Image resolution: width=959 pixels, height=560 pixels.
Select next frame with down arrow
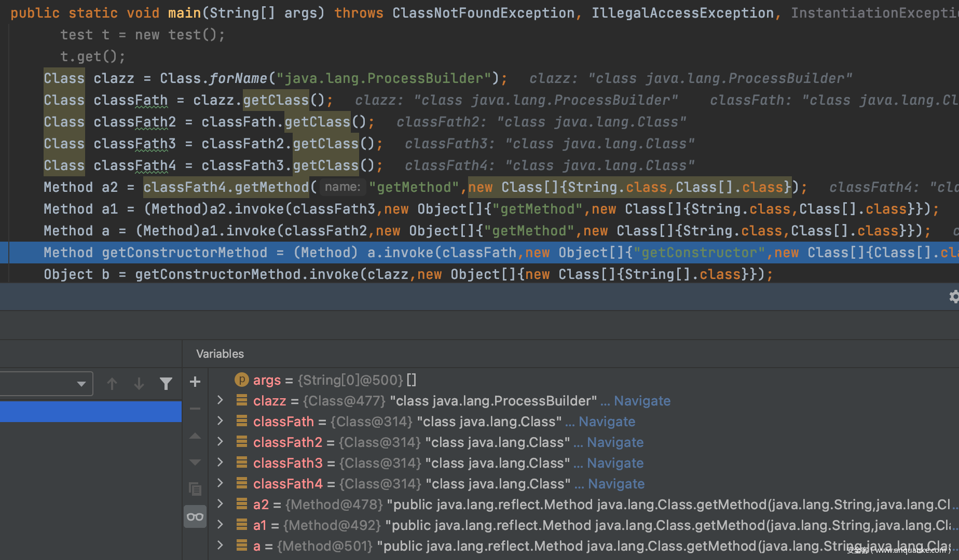click(139, 384)
